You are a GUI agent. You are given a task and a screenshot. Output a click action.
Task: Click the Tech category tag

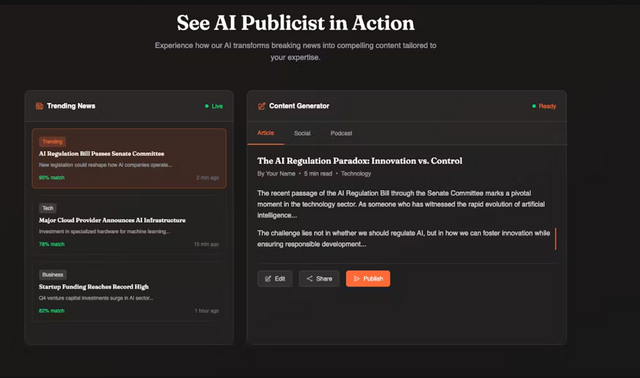click(x=48, y=208)
